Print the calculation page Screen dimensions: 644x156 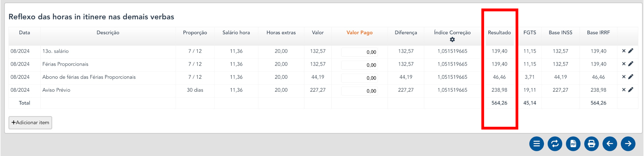[591, 144]
